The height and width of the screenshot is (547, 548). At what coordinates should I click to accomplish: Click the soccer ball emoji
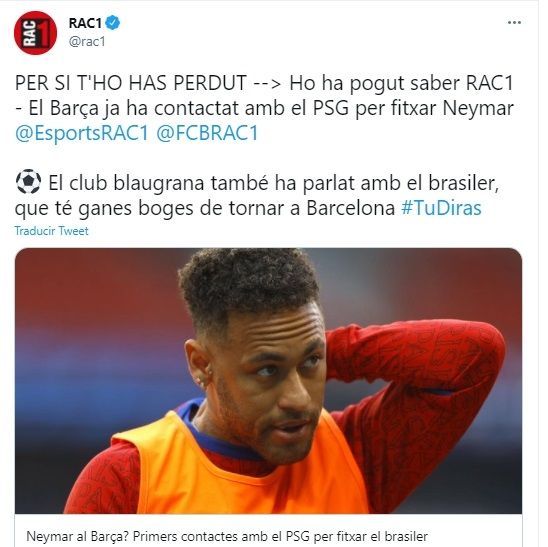pyautogui.click(x=28, y=182)
